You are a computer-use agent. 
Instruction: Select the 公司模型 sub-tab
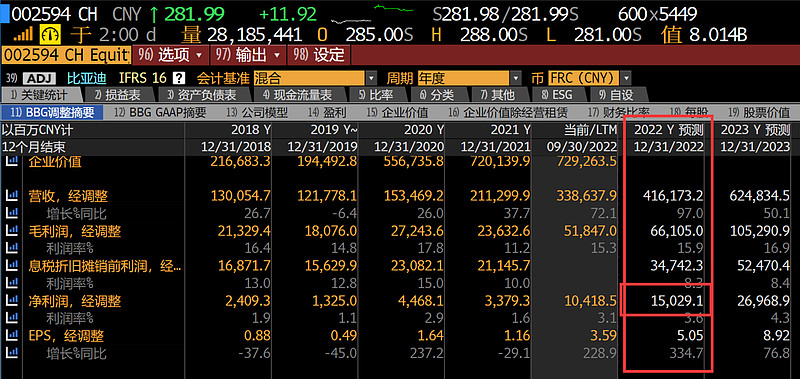pyautogui.click(x=257, y=112)
